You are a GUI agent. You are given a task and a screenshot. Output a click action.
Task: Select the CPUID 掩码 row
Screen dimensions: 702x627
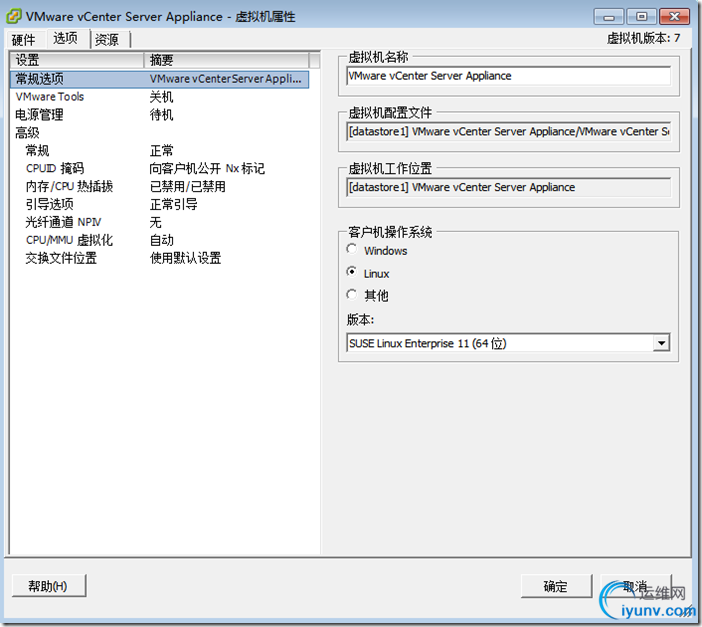[159, 168]
